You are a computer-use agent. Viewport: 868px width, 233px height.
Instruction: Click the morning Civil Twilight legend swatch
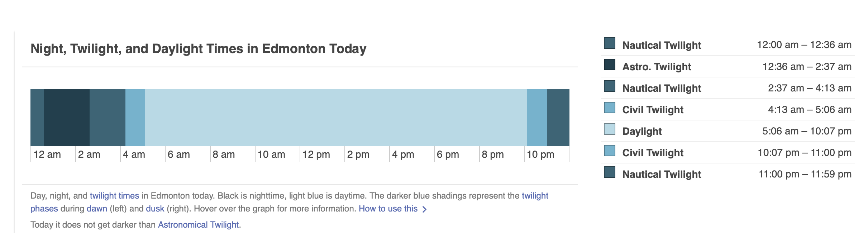tap(609, 108)
